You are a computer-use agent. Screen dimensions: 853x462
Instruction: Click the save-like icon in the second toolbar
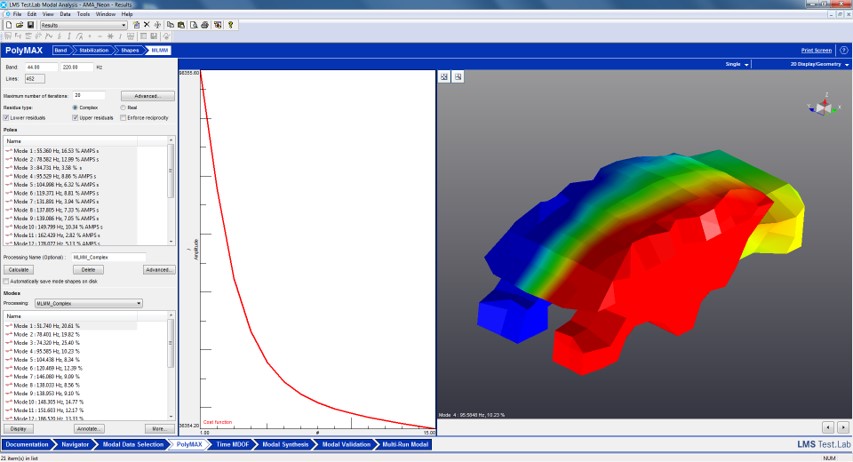pos(154,36)
